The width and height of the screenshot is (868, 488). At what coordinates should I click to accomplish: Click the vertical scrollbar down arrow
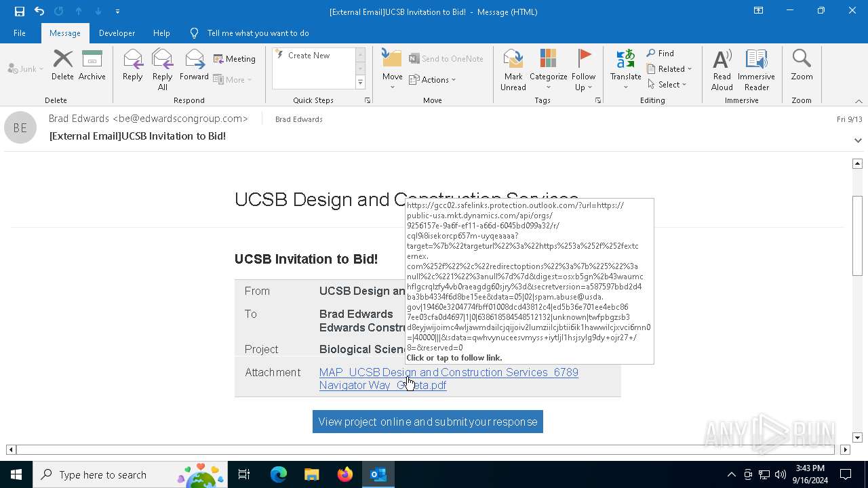pos(857,438)
